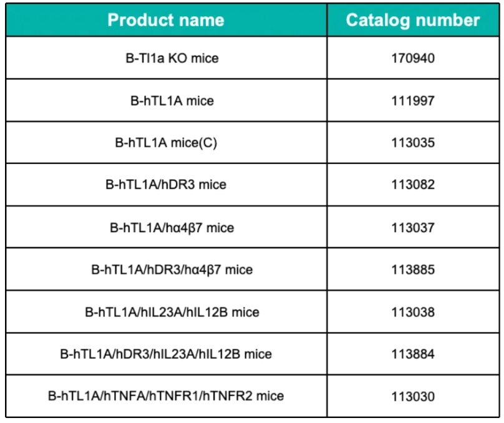Image resolution: width=504 pixels, height=423 pixels.
Task: Select catalog number 113082
Action: pyautogui.click(x=413, y=185)
